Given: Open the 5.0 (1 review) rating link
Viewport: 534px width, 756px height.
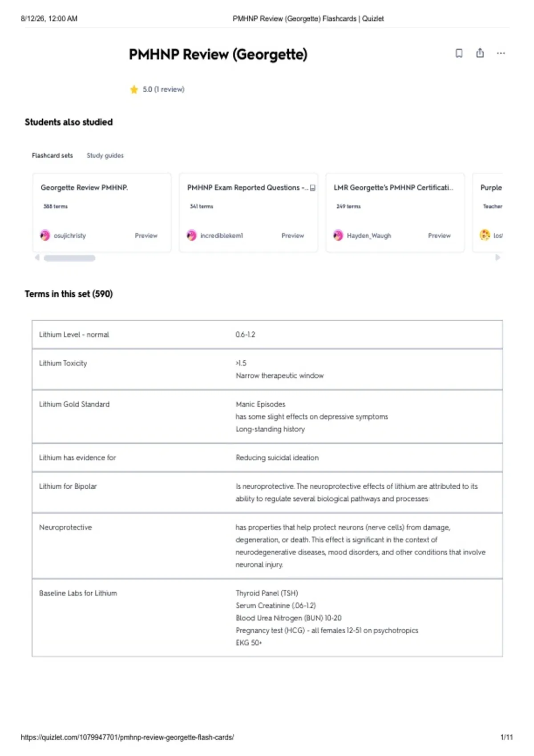Looking at the screenshot, I should [x=163, y=89].
